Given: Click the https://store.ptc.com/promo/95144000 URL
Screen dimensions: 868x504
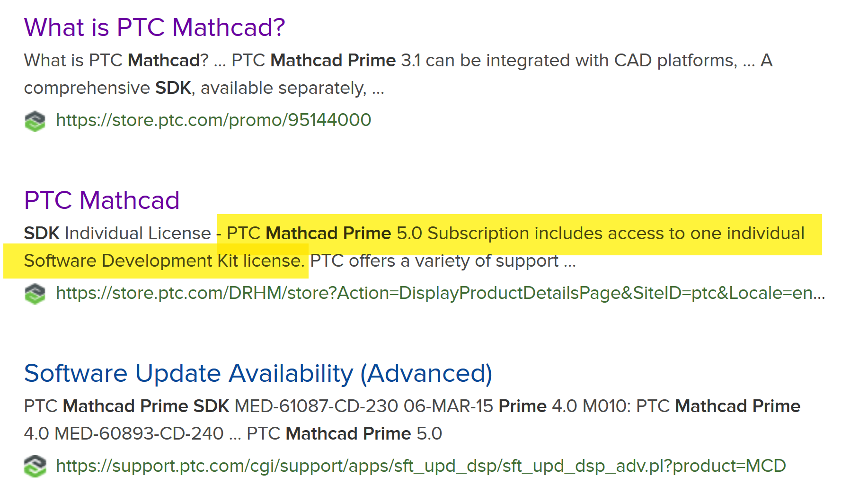Looking at the screenshot, I should click(213, 120).
